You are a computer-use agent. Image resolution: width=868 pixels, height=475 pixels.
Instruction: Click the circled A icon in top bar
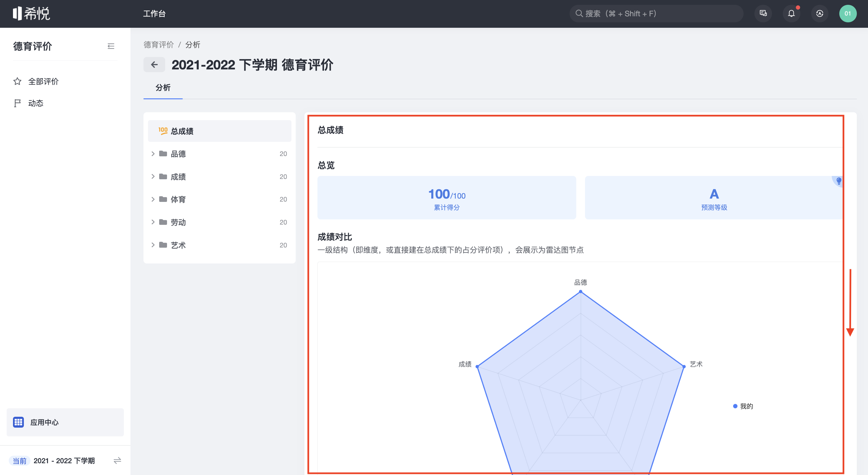tap(820, 14)
